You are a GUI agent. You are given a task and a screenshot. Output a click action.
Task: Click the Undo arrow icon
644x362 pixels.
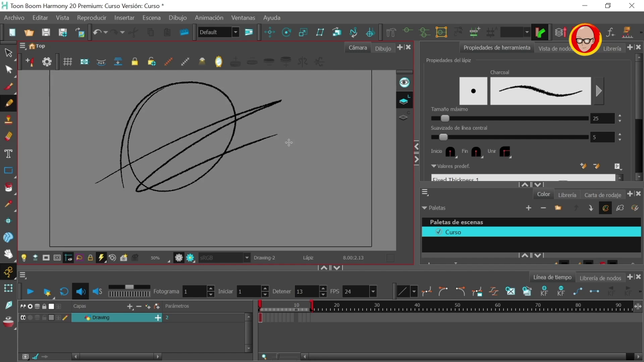[x=97, y=32]
